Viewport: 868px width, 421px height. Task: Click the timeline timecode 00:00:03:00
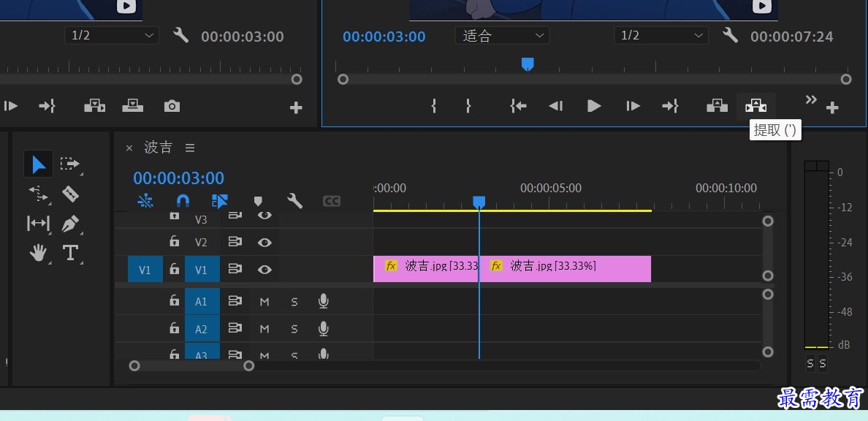coord(179,178)
